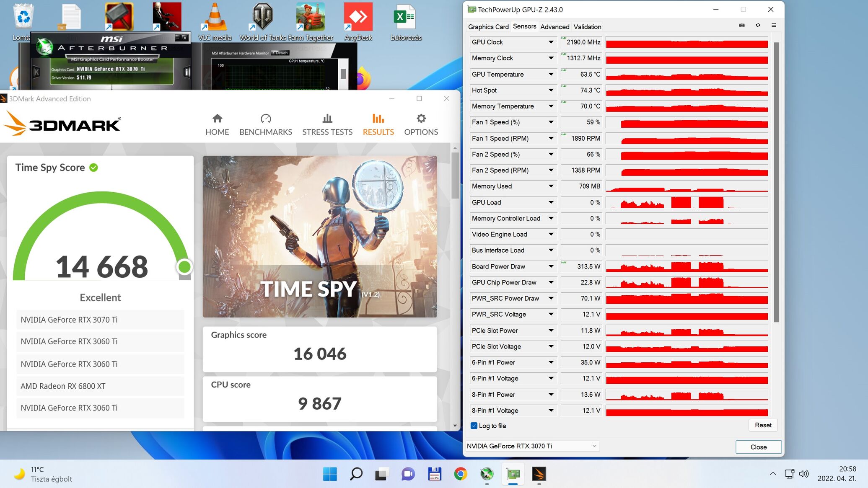Click the 3DMark results vertical scrollbar

[455, 176]
